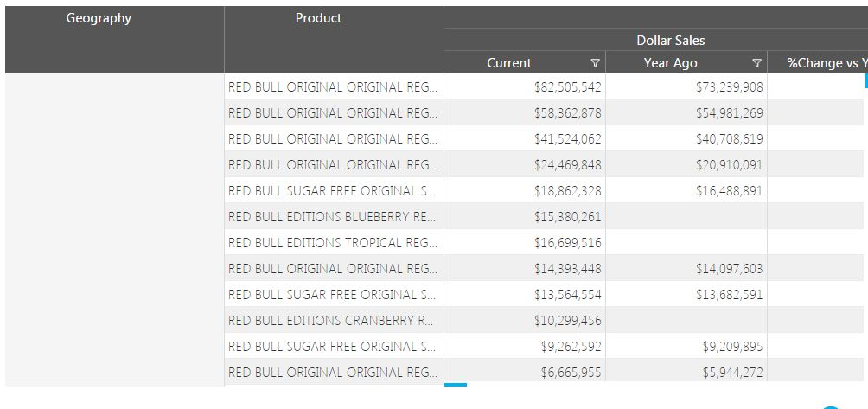
Task: Click the Geography column header
Action: pyautogui.click(x=99, y=18)
